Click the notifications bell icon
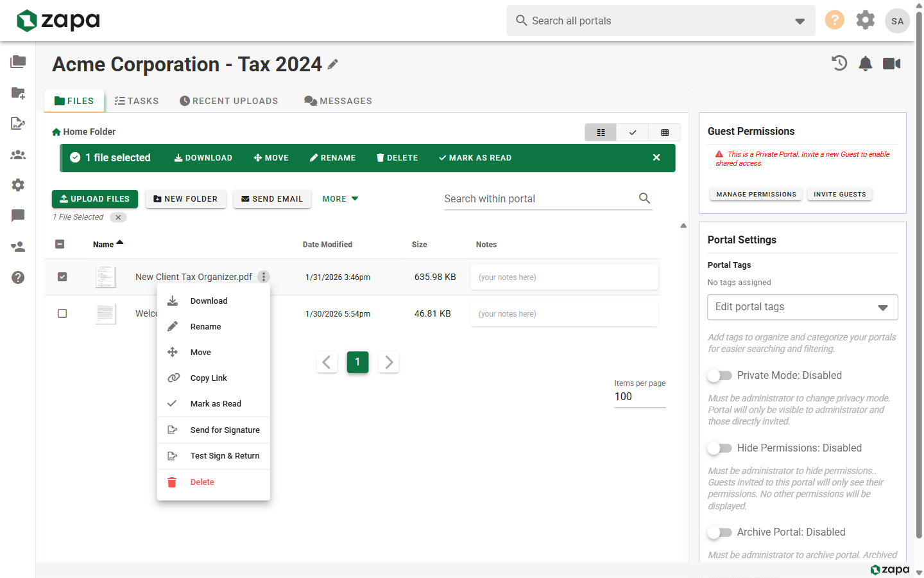 click(x=866, y=63)
